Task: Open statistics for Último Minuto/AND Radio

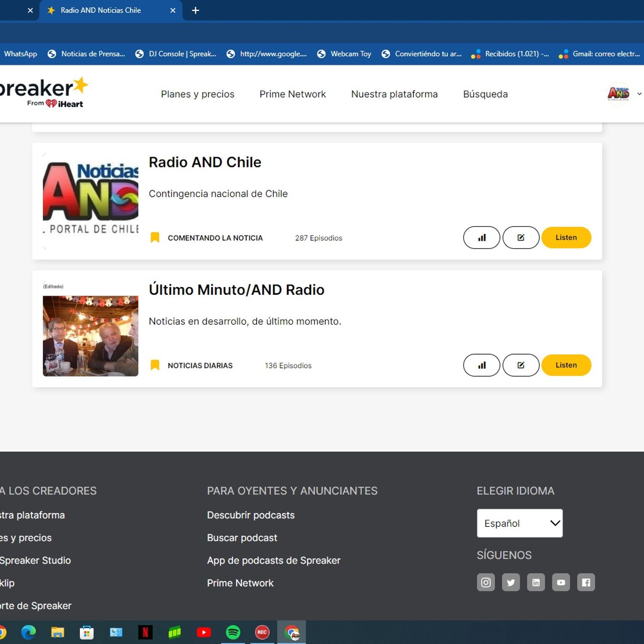Action: pos(481,365)
